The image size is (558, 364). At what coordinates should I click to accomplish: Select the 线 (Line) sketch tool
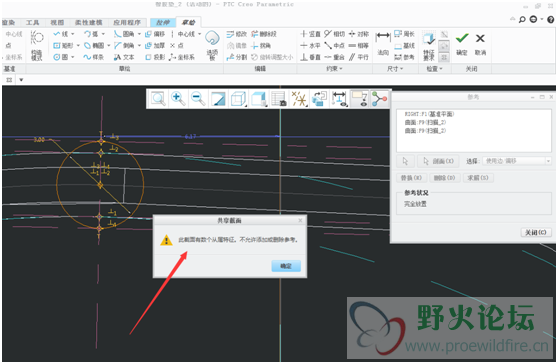click(61, 34)
